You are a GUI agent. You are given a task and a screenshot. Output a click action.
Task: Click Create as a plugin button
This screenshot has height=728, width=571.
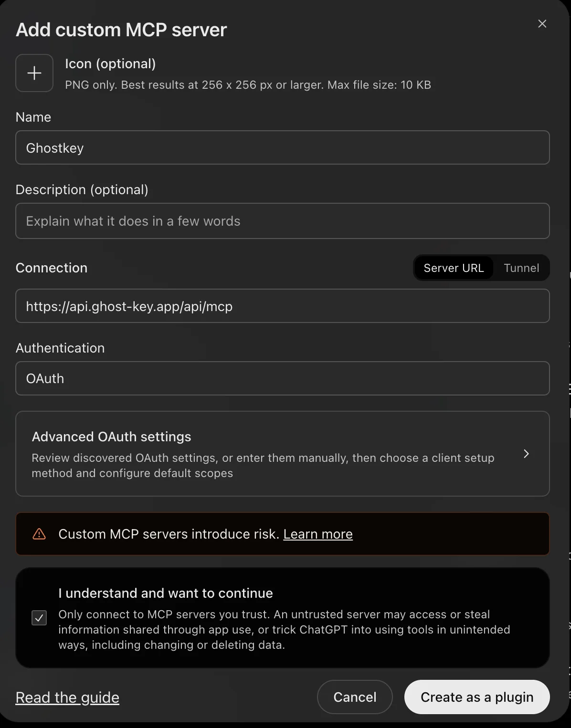477,697
